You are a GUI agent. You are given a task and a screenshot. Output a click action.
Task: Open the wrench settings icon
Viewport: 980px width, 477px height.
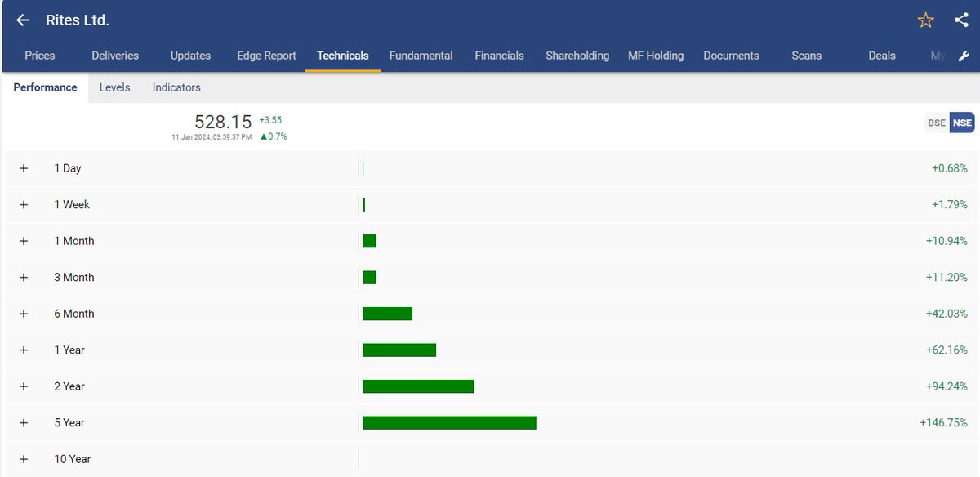pos(963,56)
